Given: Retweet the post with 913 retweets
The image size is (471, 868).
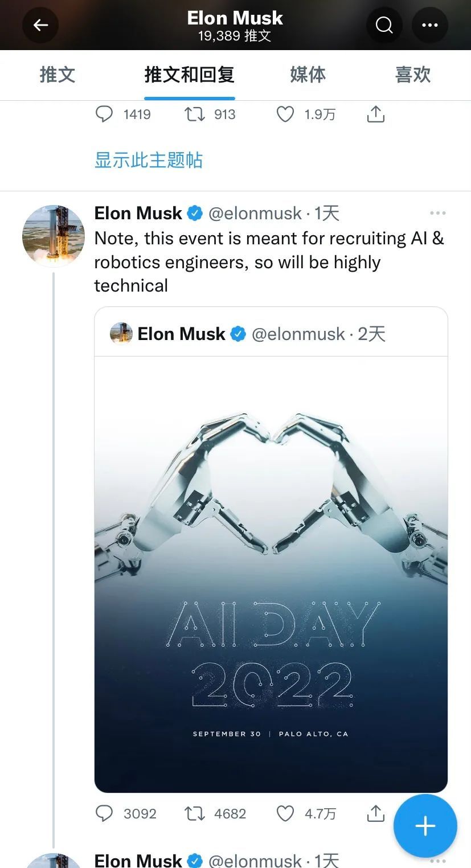Looking at the screenshot, I should [195, 114].
